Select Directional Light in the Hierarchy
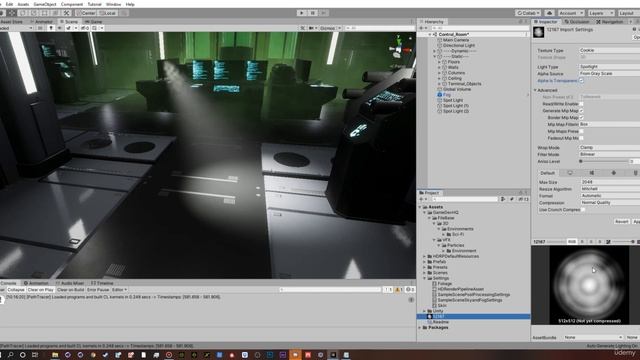This screenshot has width=640, height=360. [x=458, y=45]
